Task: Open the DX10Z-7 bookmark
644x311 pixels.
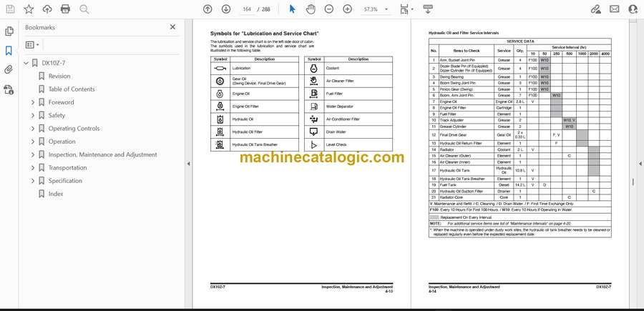Action: point(54,63)
